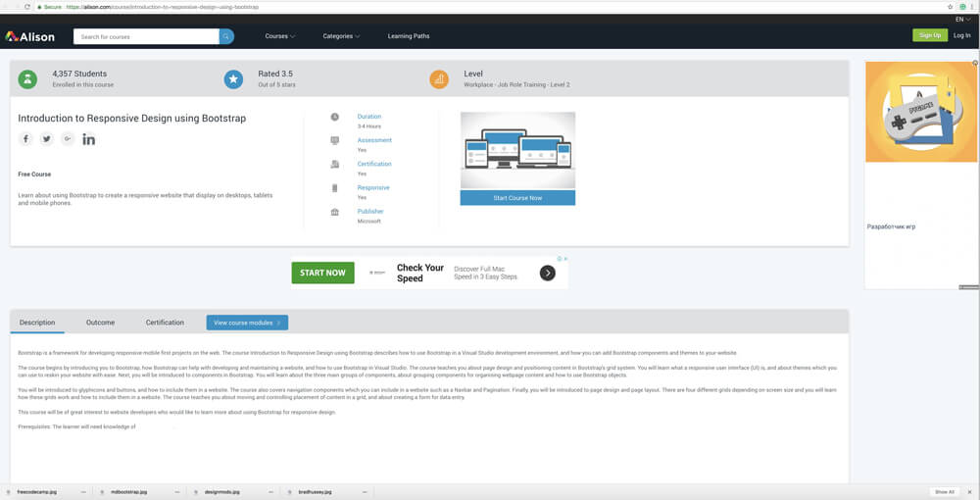The height and width of the screenshot is (500, 980).
Task: Switch to the Outcome tab
Action: [101, 323]
